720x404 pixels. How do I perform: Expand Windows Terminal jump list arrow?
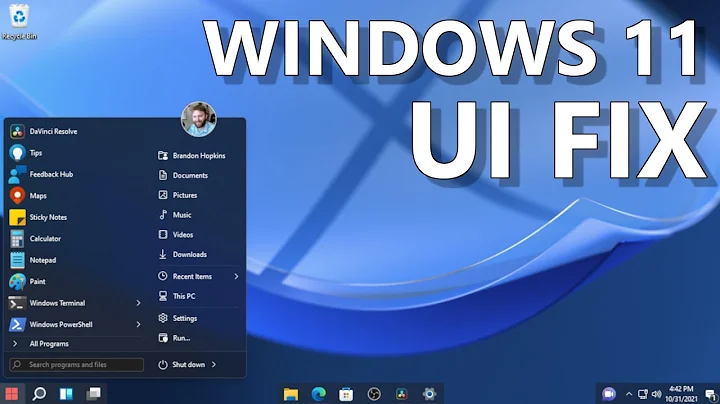(138, 303)
